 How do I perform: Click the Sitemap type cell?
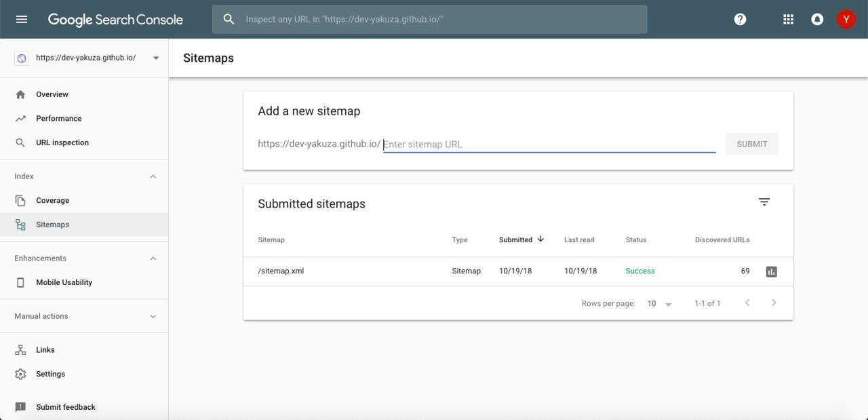[467, 271]
